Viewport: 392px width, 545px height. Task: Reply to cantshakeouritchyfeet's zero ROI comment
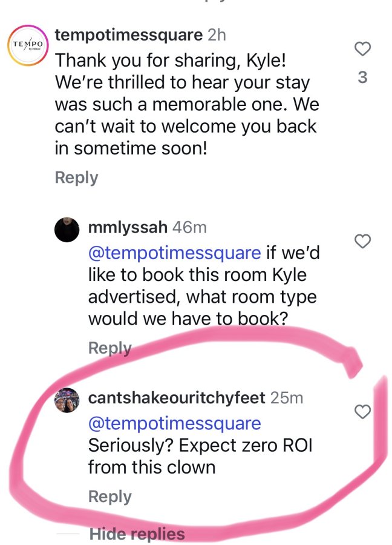[x=109, y=497]
